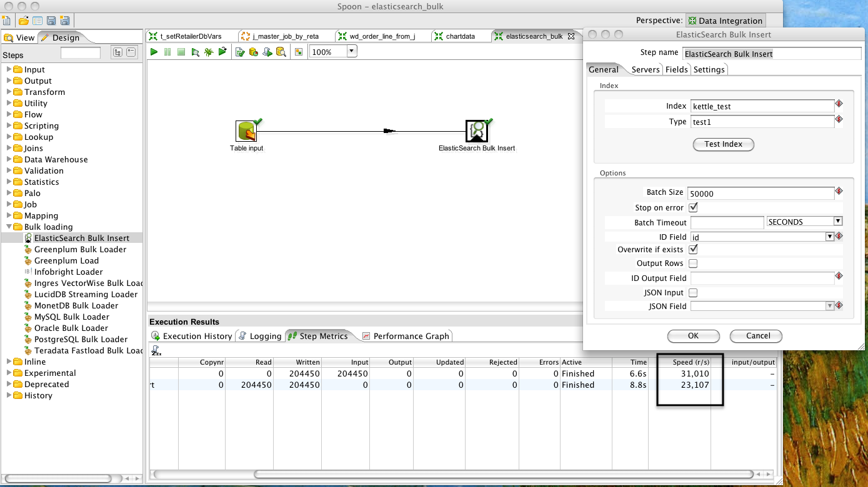The width and height of the screenshot is (868, 487).
Task: Switch to the View tab
Action: pyautogui.click(x=19, y=37)
